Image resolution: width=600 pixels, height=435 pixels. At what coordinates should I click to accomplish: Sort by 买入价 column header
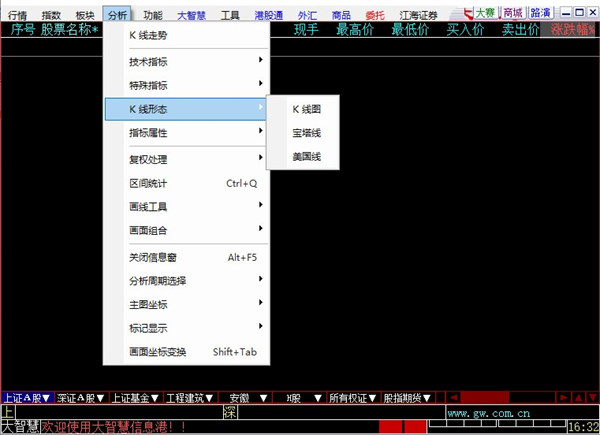pyautogui.click(x=465, y=29)
